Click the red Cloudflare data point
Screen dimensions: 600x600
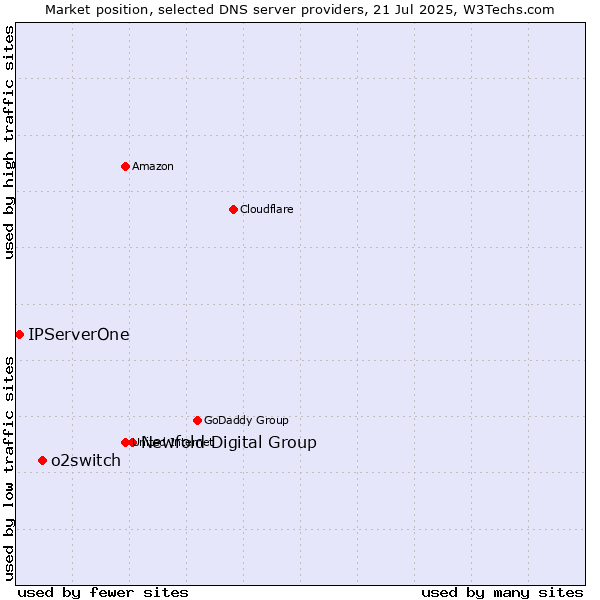pos(233,209)
